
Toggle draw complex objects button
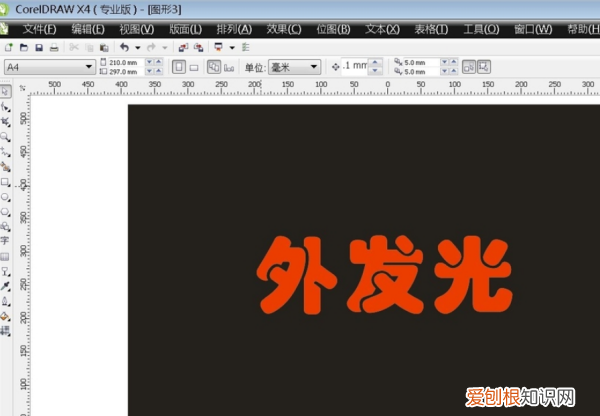[x=484, y=67]
